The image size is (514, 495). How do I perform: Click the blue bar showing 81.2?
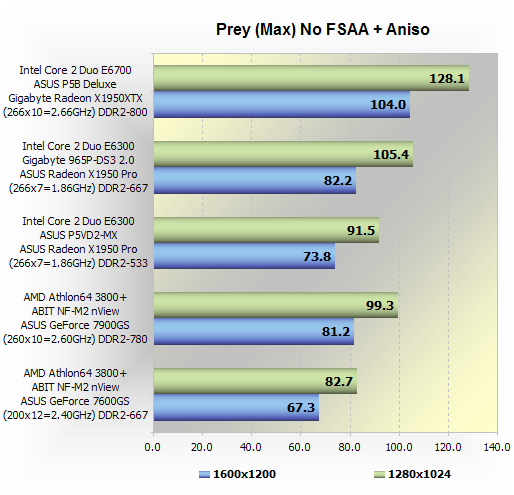[254, 332]
